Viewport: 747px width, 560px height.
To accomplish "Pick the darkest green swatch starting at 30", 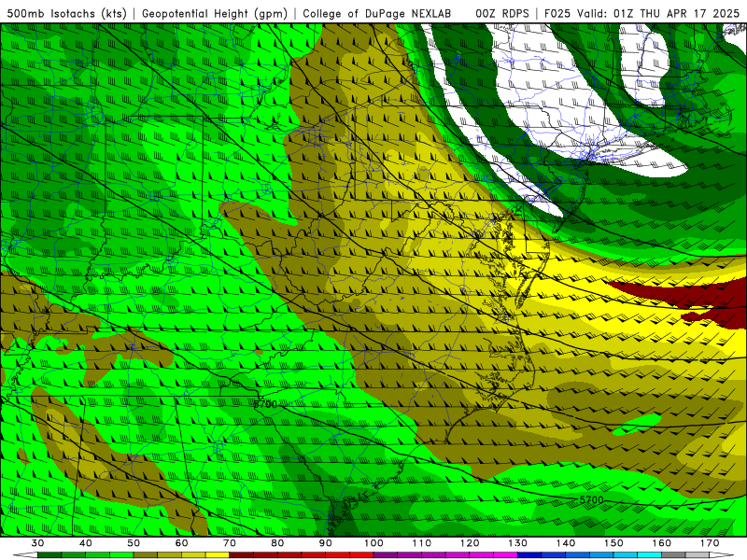I will coord(49,555).
